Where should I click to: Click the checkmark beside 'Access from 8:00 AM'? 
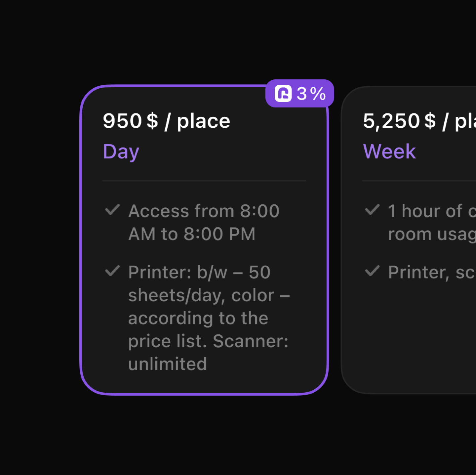tap(112, 210)
